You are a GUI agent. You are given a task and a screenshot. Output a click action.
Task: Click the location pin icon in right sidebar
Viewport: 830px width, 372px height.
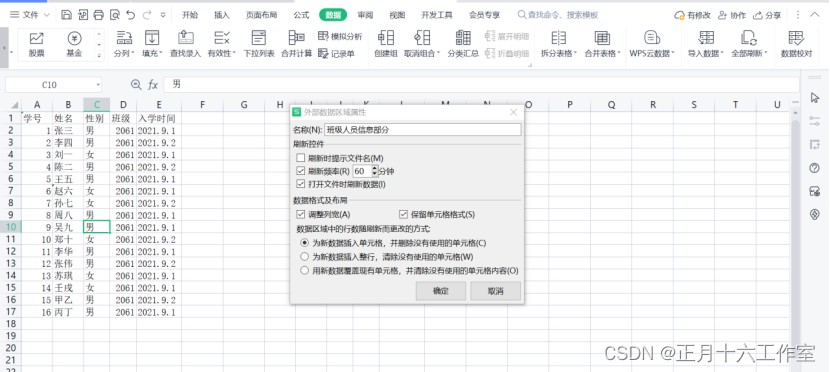click(x=815, y=214)
